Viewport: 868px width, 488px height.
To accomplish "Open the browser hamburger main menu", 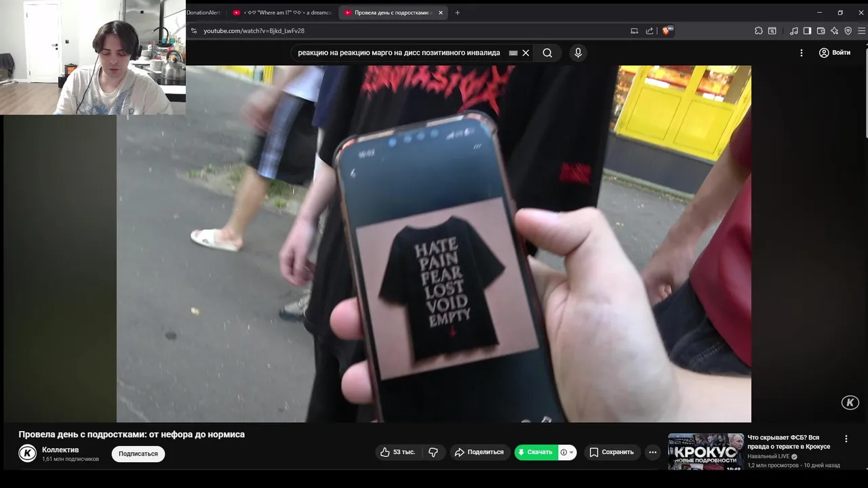I will click(x=862, y=30).
